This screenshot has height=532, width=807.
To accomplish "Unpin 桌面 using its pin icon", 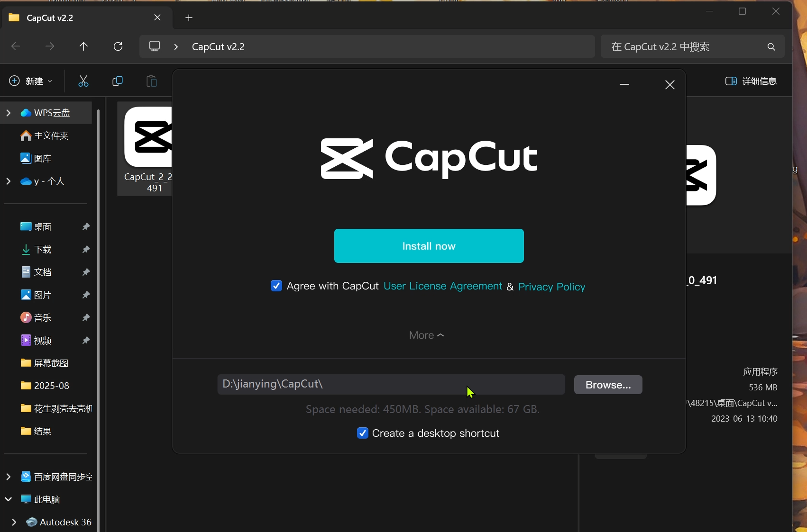I will tap(86, 226).
